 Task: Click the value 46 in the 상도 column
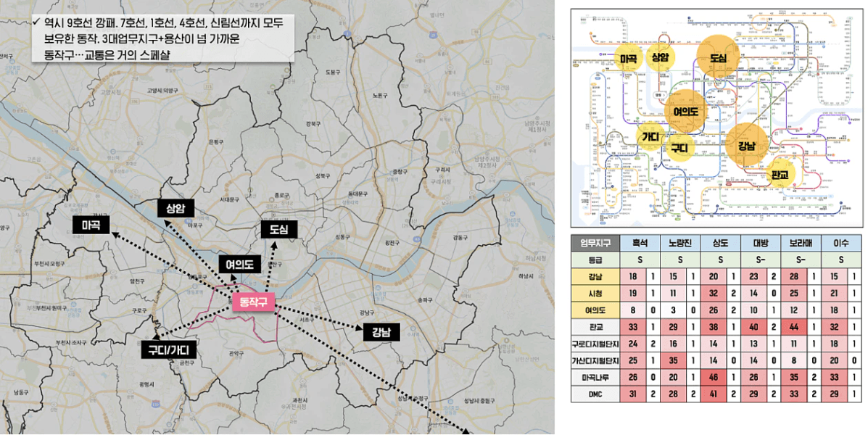[714, 377]
